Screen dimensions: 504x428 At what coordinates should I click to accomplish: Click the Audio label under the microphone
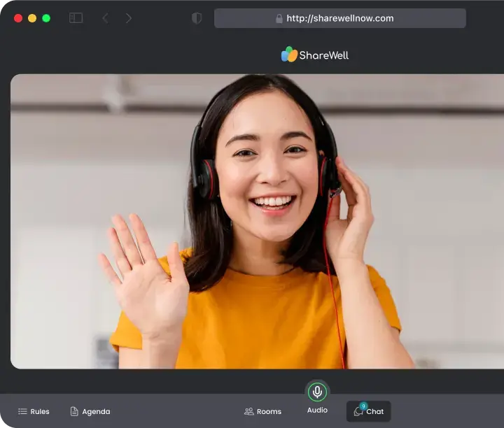click(317, 410)
